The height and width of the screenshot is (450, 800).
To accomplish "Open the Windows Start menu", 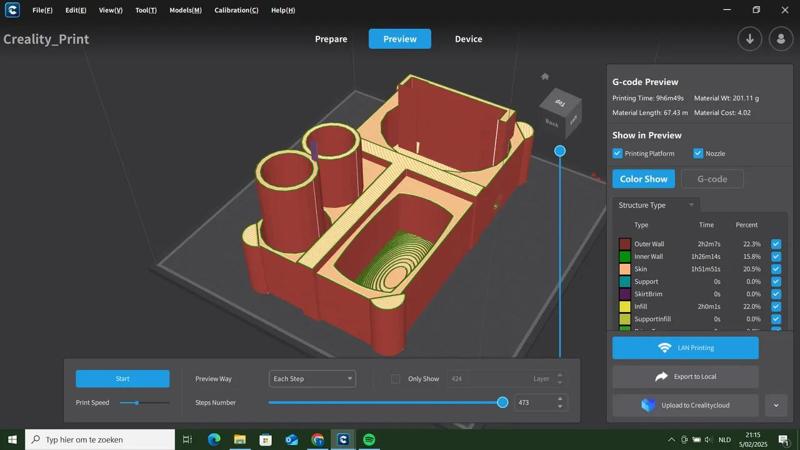I will pyautogui.click(x=12, y=439).
